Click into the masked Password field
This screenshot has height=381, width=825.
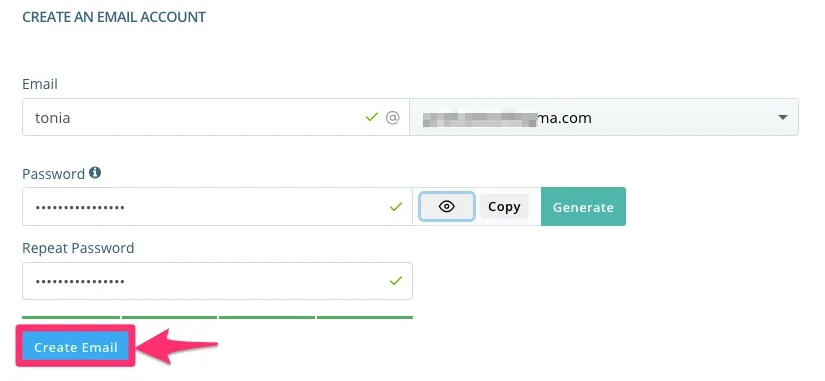click(217, 207)
